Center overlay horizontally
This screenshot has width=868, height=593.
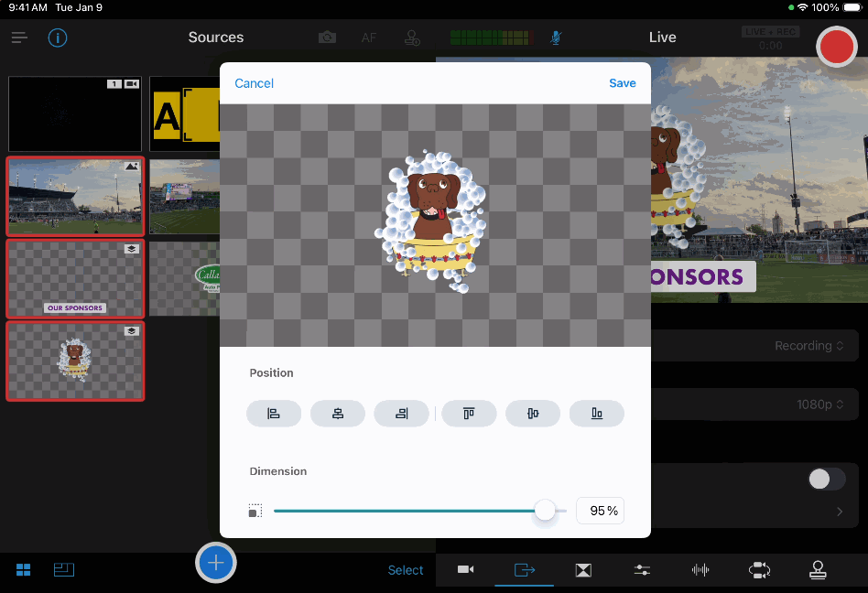pos(338,414)
